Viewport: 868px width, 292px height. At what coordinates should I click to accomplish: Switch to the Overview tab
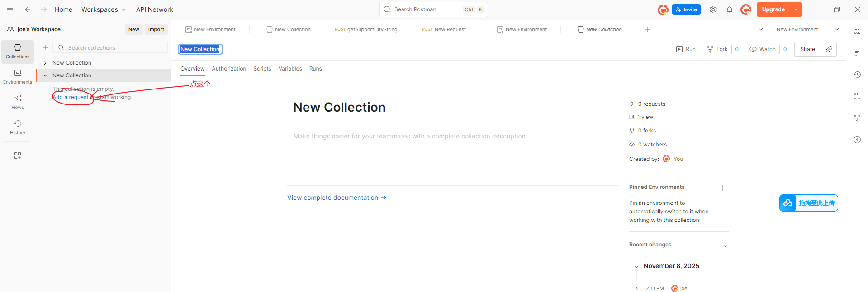point(192,69)
